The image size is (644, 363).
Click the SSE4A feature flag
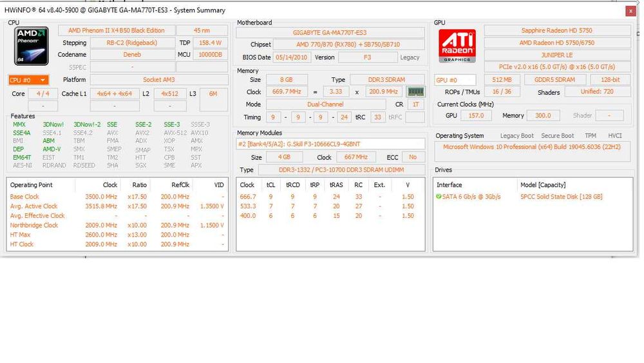pos(22,133)
